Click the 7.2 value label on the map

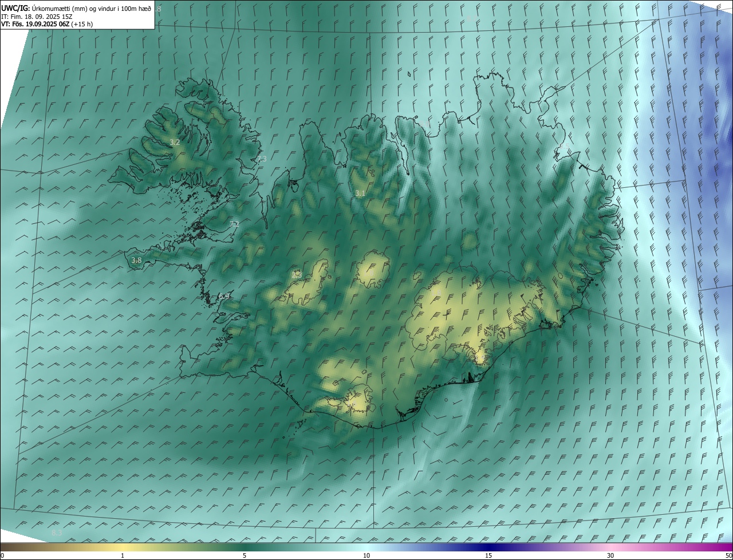(x=234, y=224)
